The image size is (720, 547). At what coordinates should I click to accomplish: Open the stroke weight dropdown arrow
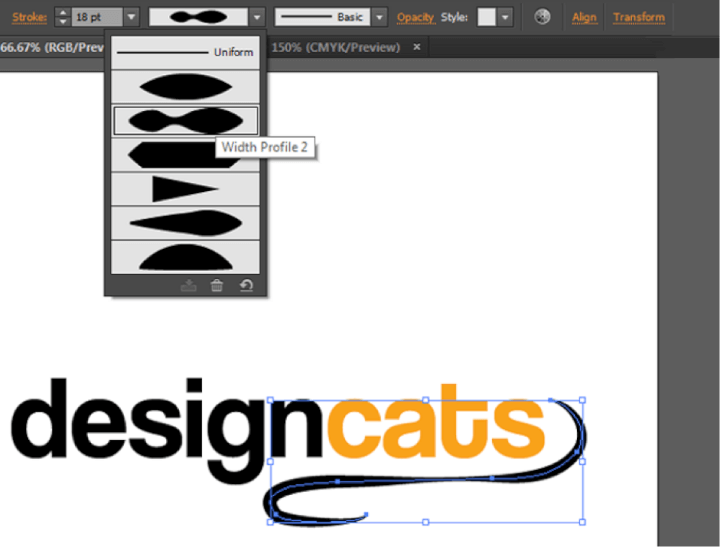click(131, 17)
